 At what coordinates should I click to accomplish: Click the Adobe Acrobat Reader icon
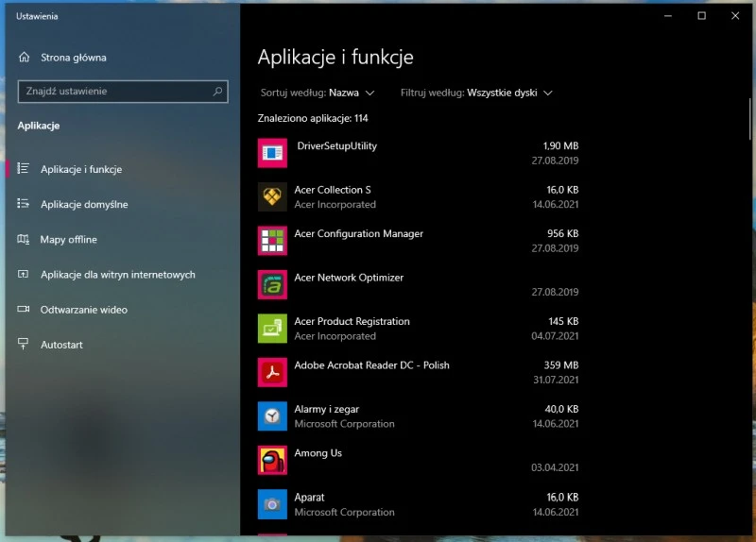pyautogui.click(x=272, y=372)
